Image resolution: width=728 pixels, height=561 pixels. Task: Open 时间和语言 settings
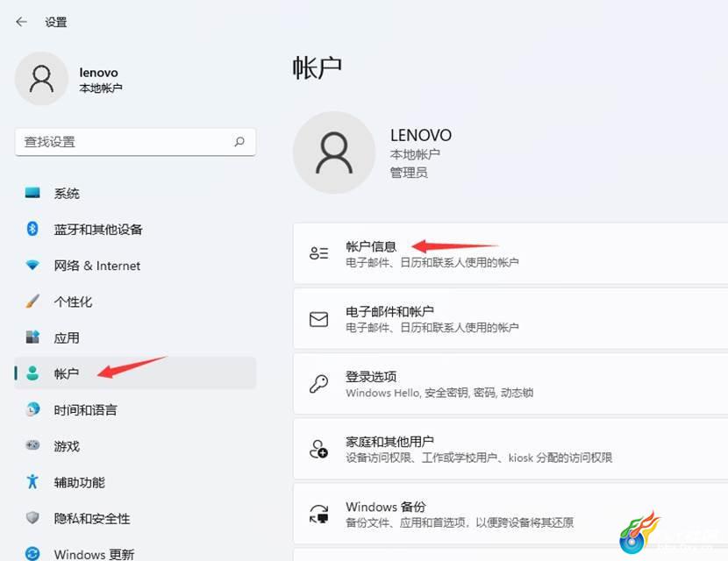(x=136, y=409)
